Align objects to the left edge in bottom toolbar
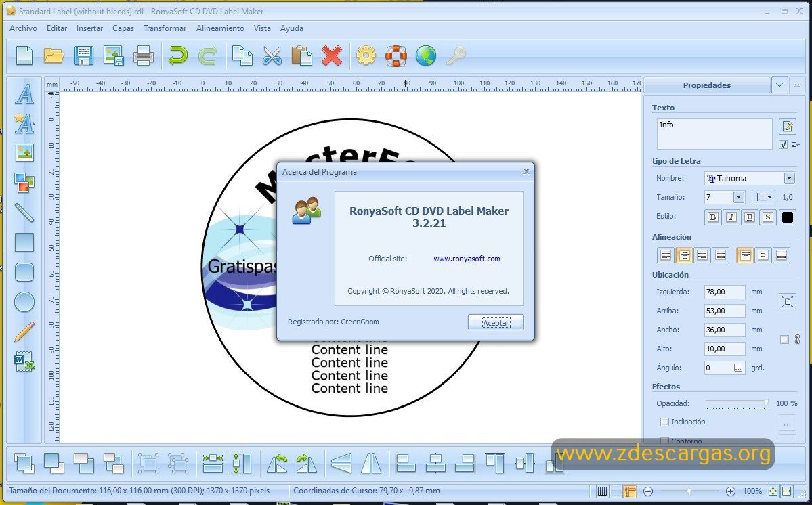Screen dimensions: 812x505 pos(405,462)
